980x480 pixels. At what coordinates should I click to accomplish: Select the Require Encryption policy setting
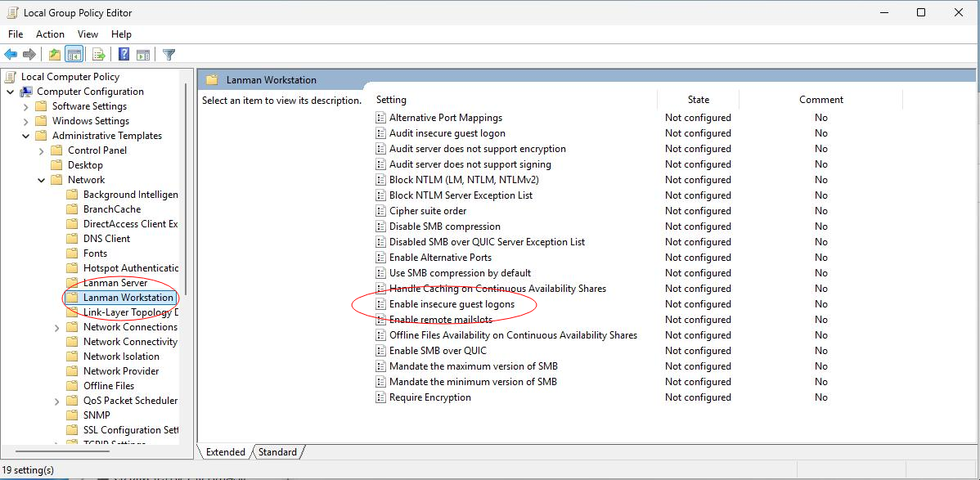tap(429, 397)
